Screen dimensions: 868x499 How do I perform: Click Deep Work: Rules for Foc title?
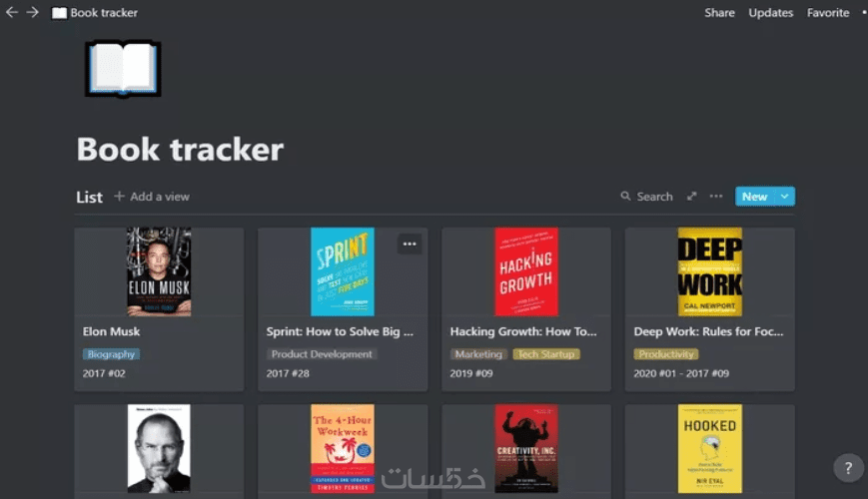tap(708, 331)
